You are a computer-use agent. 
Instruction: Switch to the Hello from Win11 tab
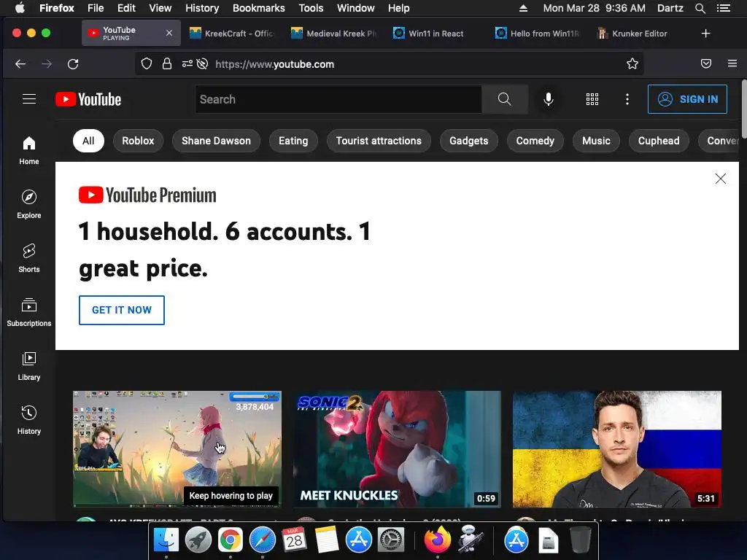pos(538,34)
